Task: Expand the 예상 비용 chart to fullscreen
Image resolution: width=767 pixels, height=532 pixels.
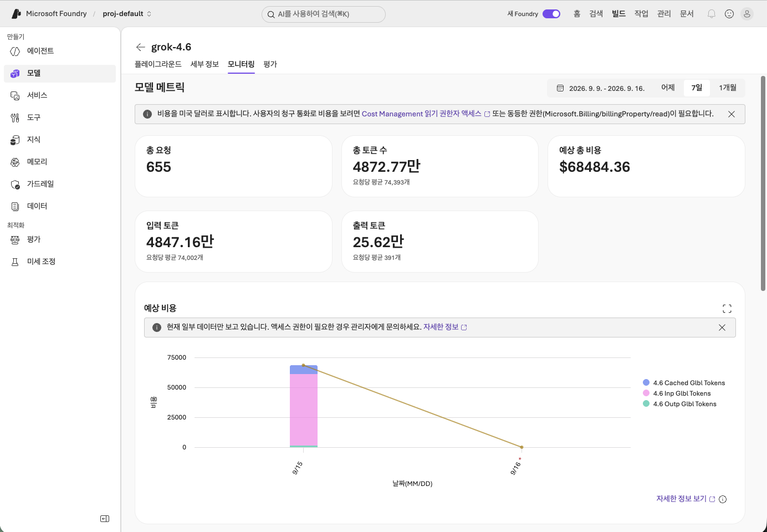Action: 727,309
